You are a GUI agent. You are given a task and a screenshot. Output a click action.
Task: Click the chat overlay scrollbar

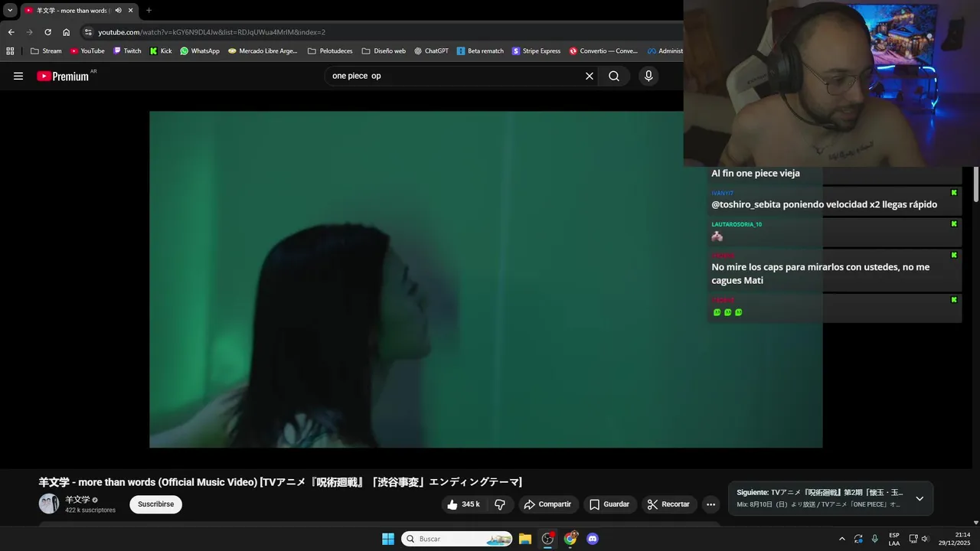tap(976, 184)
